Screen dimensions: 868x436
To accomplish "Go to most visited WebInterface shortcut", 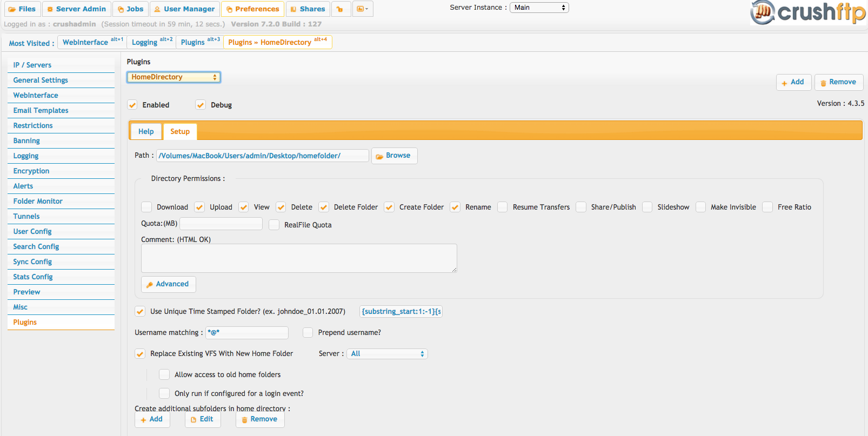I will point(92,42).
